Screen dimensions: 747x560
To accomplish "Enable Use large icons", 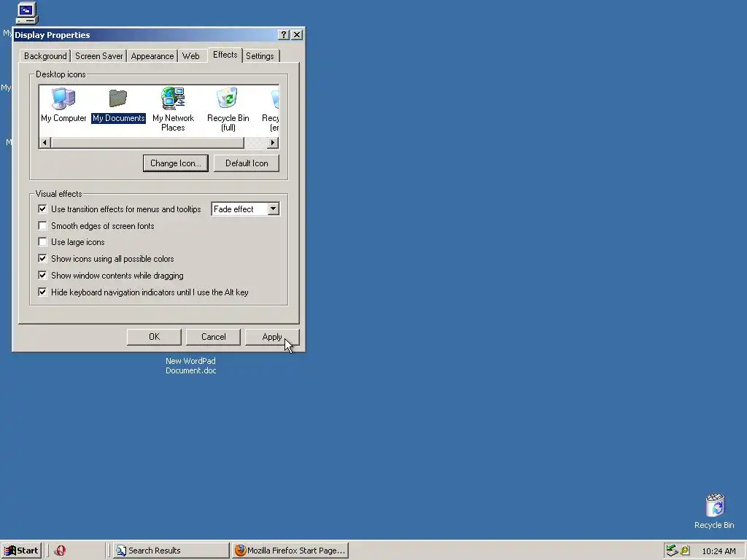I will [x=42, y=242].
